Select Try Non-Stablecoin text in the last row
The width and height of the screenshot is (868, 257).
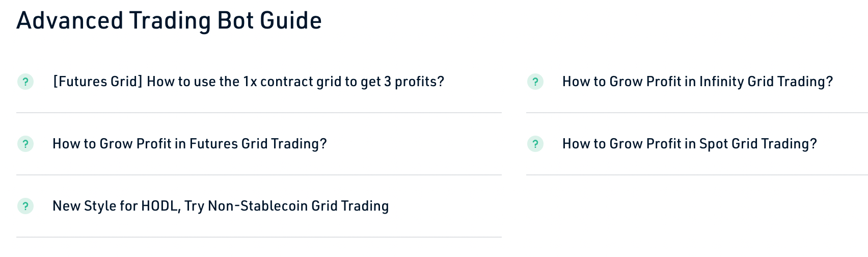click(x=246, y=206)
